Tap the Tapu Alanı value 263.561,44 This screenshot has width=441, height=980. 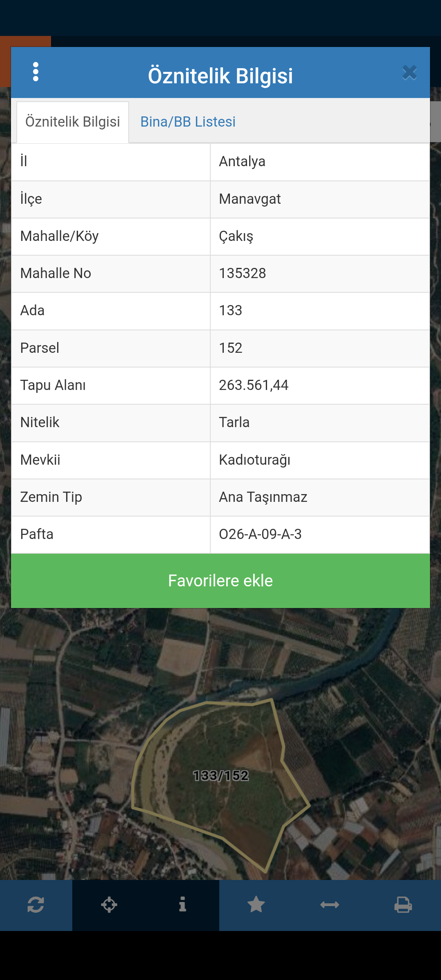[254, 385]
